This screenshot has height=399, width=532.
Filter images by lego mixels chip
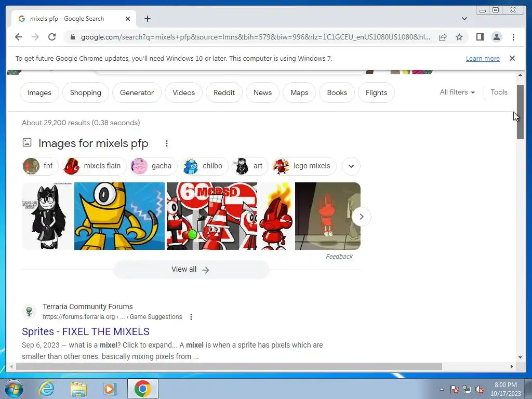coord(303,166)
